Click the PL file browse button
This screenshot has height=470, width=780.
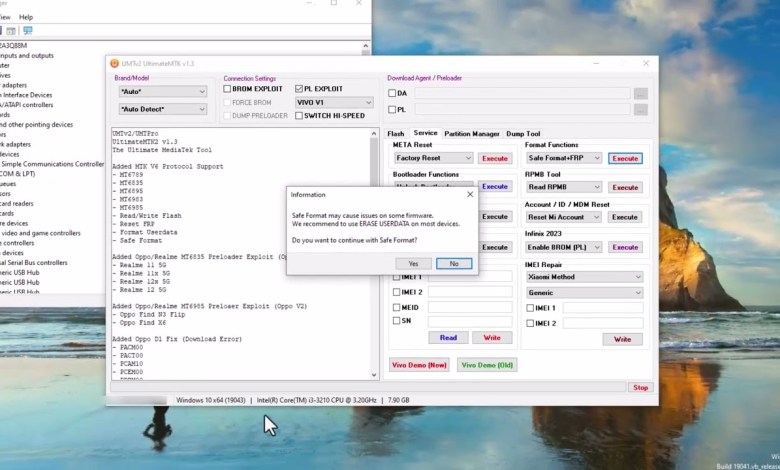coord(640,109)
